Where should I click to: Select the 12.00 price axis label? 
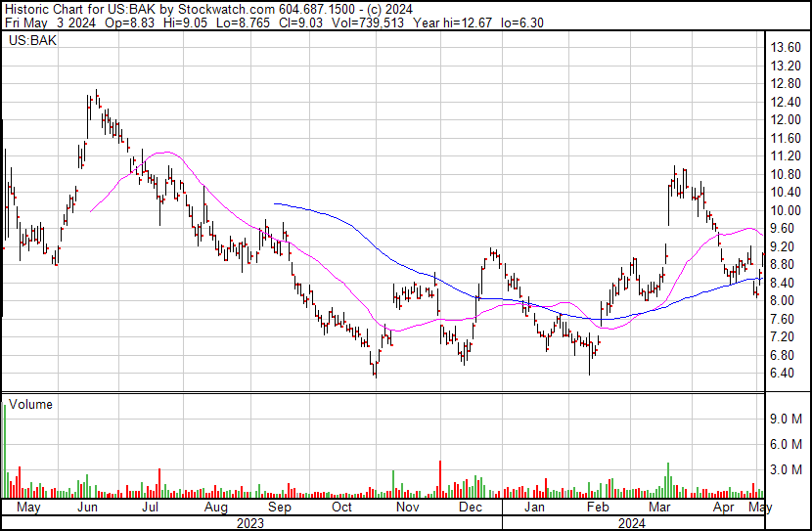pyautogui.click(x=786, y=119)
